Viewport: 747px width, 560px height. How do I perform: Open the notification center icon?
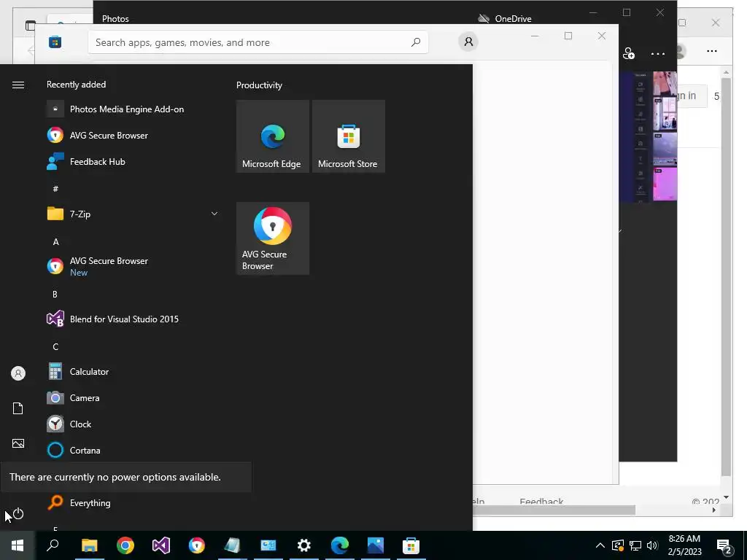724,545
